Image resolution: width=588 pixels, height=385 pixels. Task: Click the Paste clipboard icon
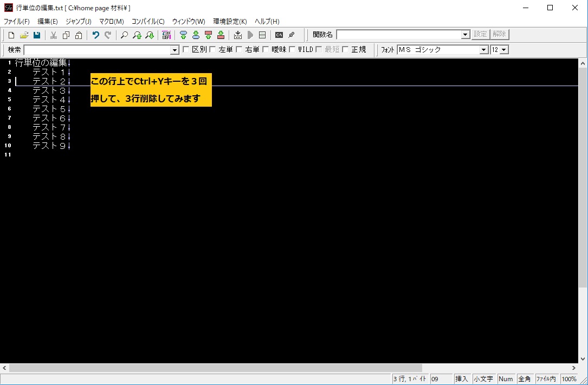(79, 35)
